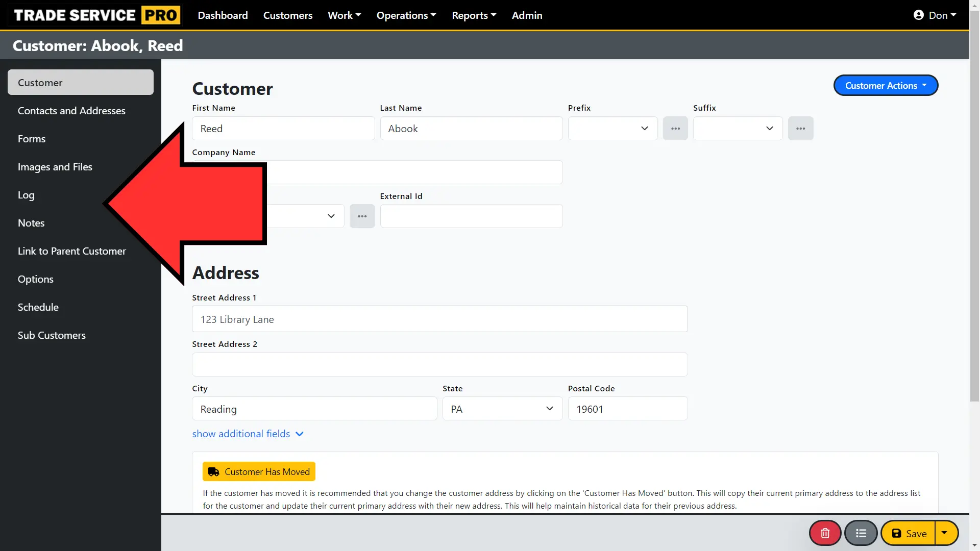Click the Postal Code input field
The width and height of the screenshot is (980, 551).
tap(627, 409)
